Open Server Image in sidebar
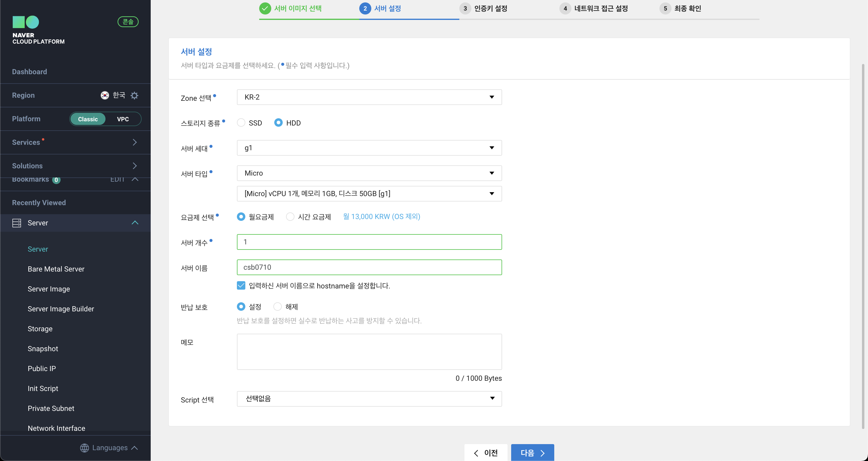868x461 pixels. [49, 289]
